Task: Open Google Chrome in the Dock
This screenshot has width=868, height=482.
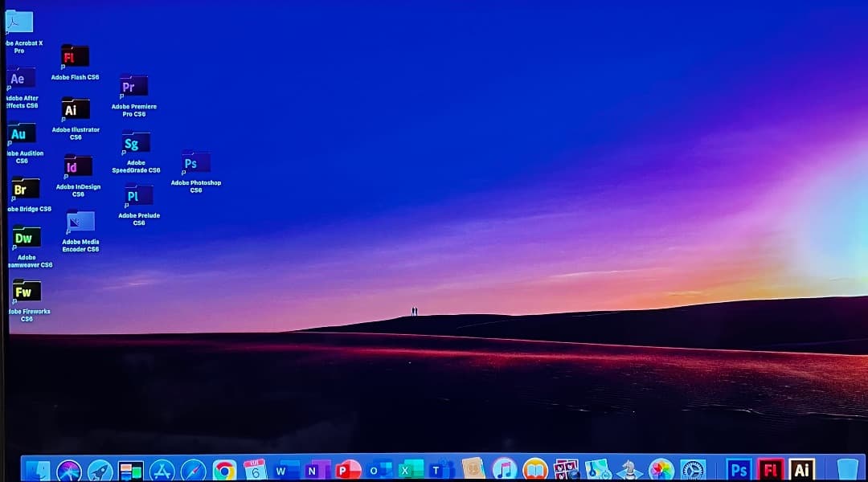Action: [x=224, y=470]
